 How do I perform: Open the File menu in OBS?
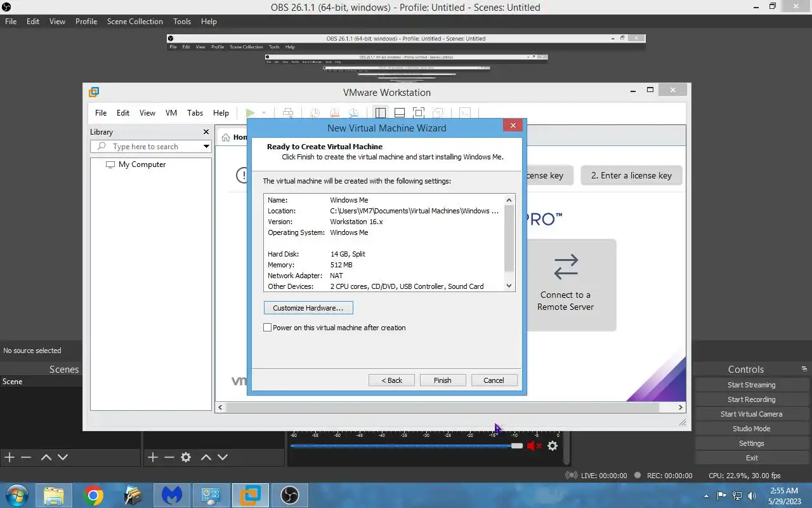[11, 21]
